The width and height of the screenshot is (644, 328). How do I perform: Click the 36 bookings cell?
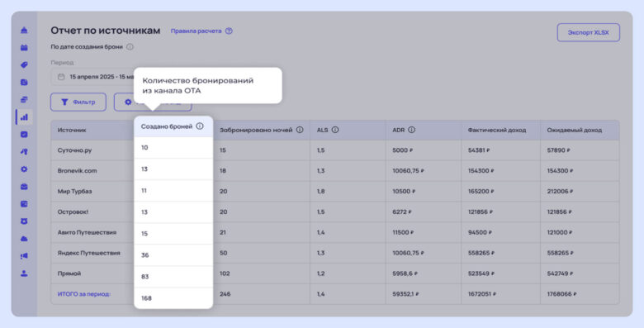pos(173,255)
